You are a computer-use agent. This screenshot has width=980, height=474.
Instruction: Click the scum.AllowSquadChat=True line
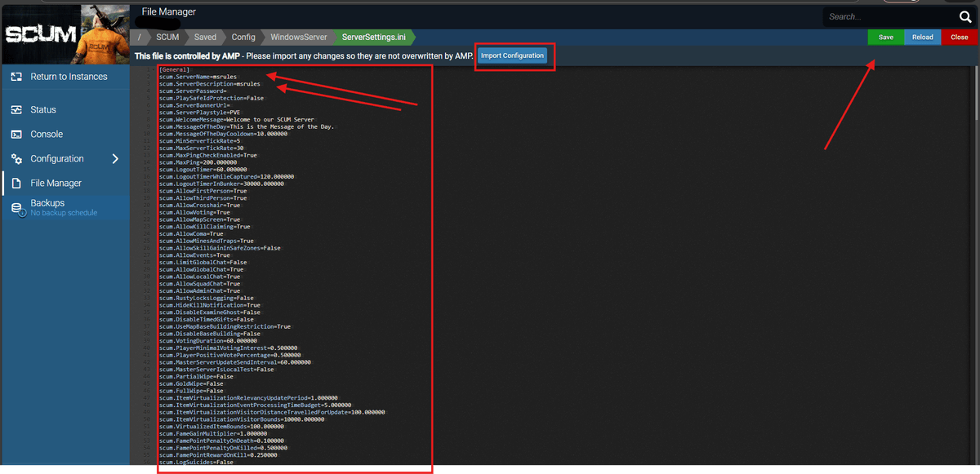200,284
